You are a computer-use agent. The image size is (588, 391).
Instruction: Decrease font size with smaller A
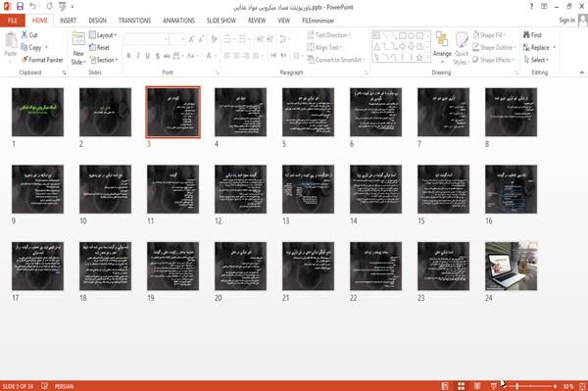(x=201, y=39)
